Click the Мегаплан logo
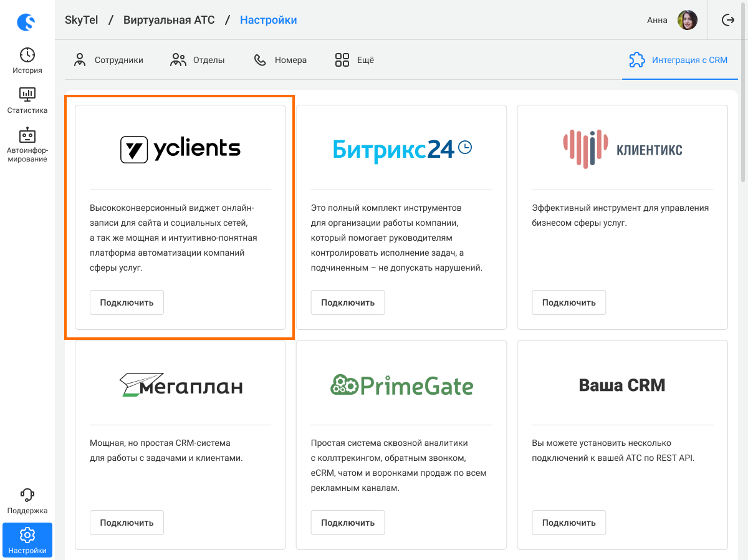 181,385
